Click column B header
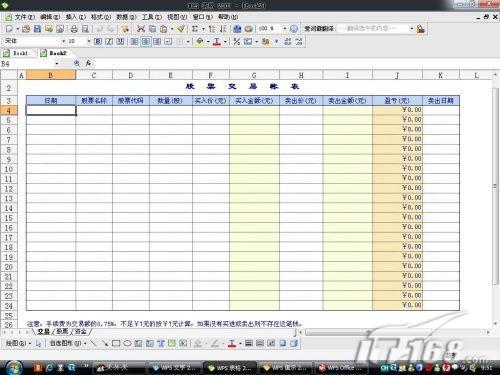The image size is (500, 375). [51, 75]
